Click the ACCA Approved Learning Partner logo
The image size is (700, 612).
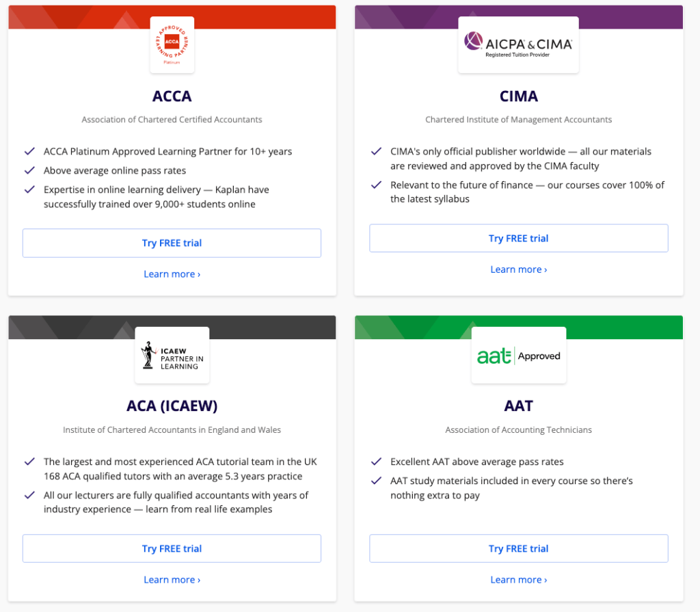coord(172,44)
